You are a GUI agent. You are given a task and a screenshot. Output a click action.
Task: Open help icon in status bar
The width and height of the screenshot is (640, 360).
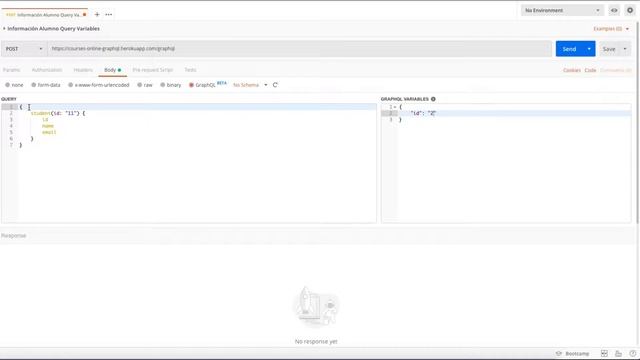pos(632,353)
